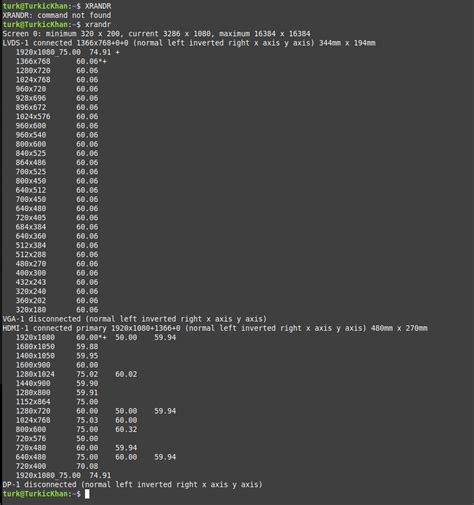
Task: Click the '59.95' refresh rate value
Action: click(87, 356)
